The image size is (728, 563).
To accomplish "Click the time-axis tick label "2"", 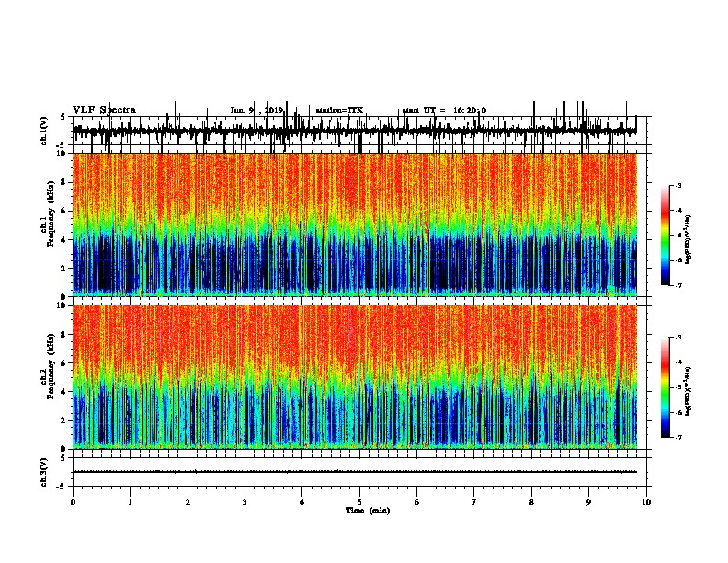I will pos(188,502).
